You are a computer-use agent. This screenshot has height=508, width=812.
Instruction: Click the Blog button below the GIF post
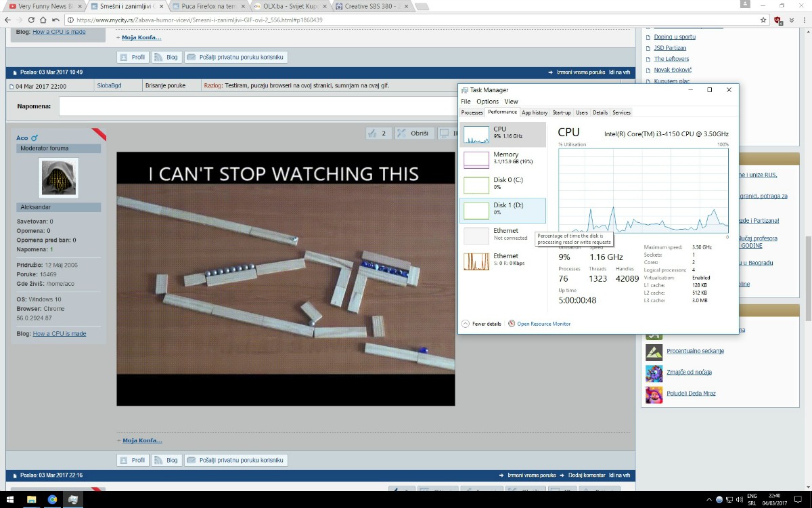tap(166, 460)
